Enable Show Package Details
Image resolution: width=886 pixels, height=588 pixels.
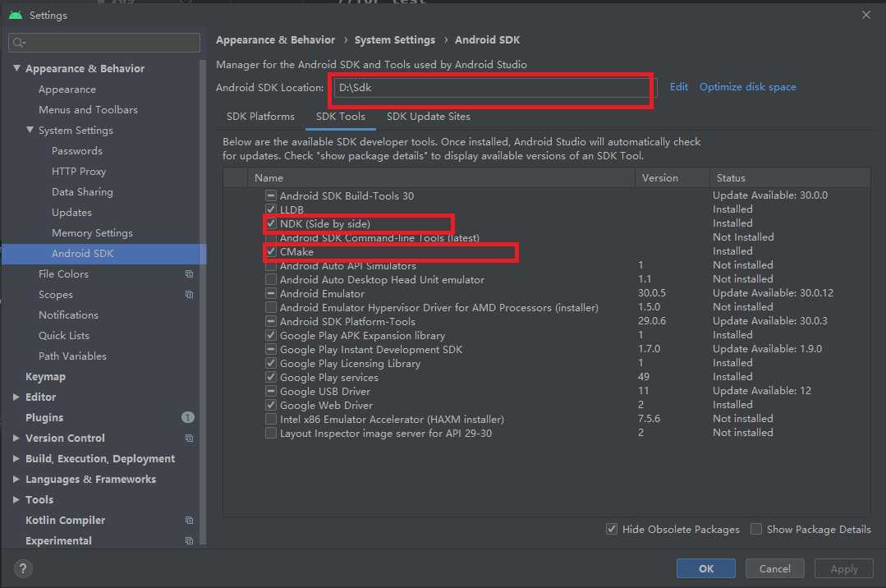[755, 529]
